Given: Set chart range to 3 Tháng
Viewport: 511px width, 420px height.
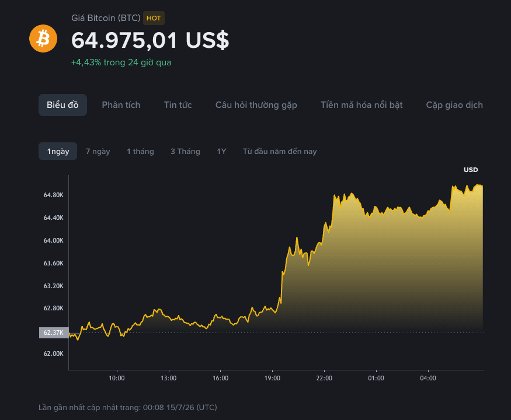Looking at the screenshot, I should click(185, 152).
